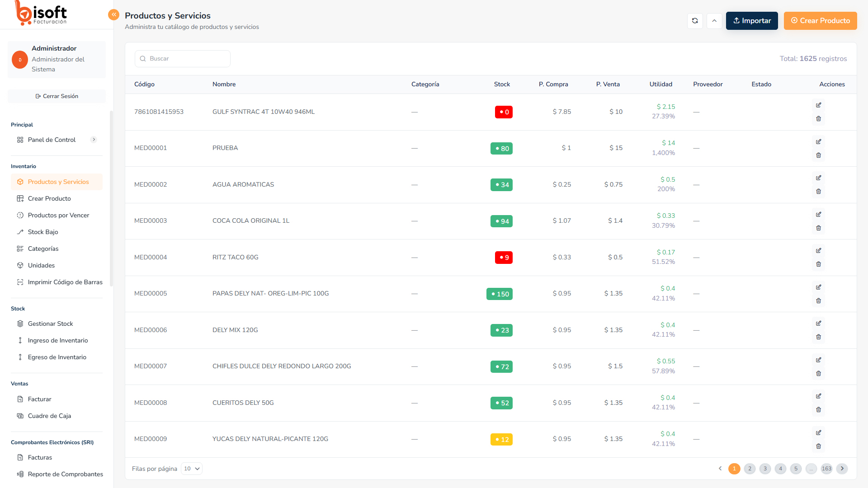This screenshot has width=868, height=488.
Task: Expand the Panel de Control chevron
Action: point(94,140)
